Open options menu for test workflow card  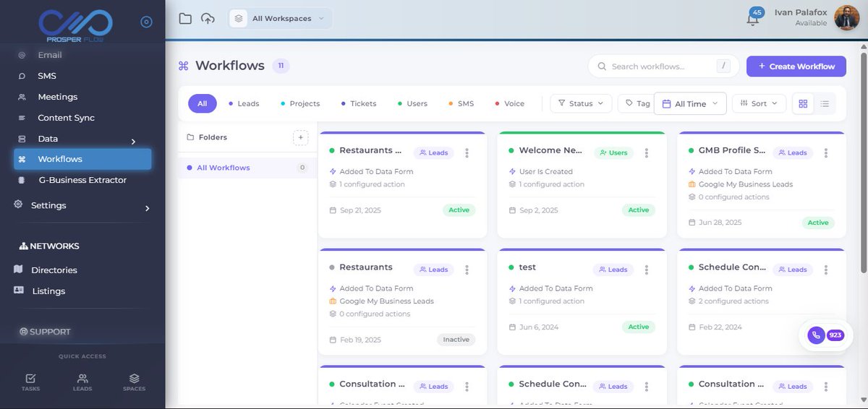pos(646,270)
